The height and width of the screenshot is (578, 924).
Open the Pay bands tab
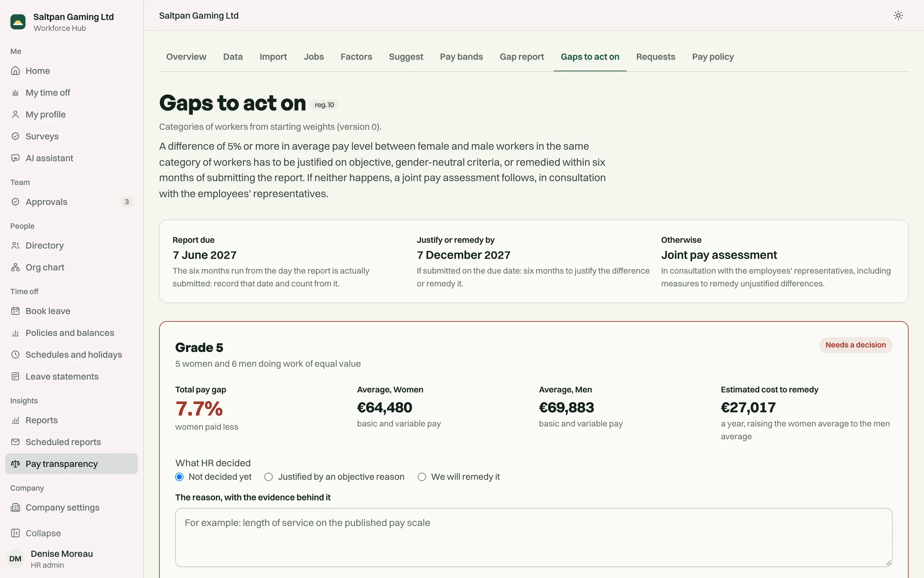click(x=461, y=57)
